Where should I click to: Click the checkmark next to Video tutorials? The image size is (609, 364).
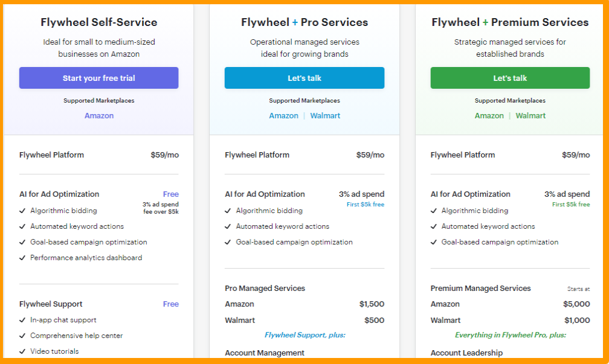pyautogui.click(x=22, y=351)
